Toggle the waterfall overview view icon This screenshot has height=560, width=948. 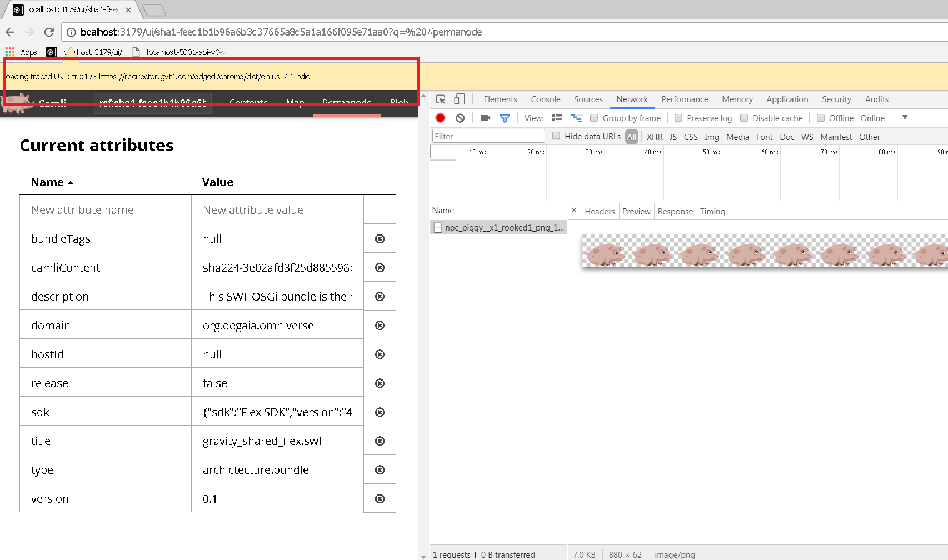pos(576,118)
